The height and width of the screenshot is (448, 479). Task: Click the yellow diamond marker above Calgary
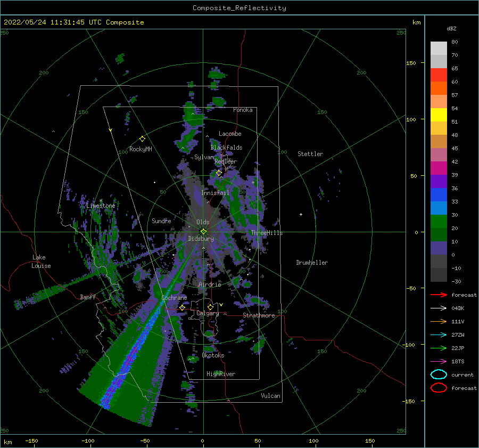[210, 307]
